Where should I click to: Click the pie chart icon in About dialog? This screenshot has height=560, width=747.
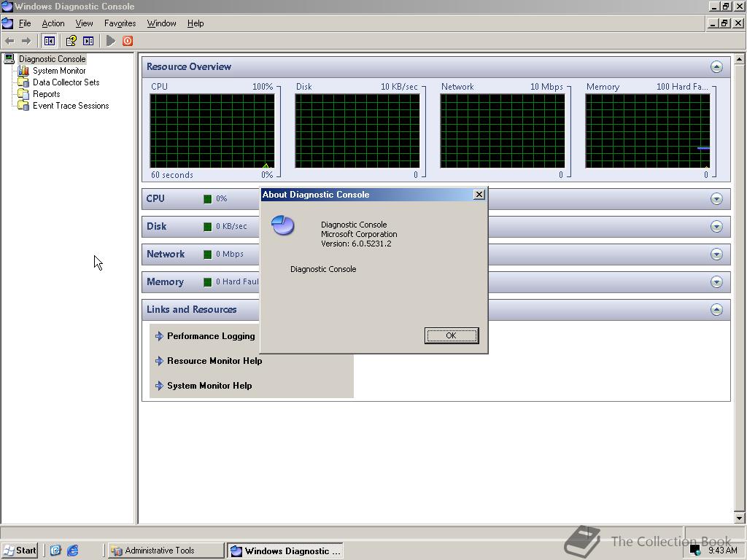[282, 225]
